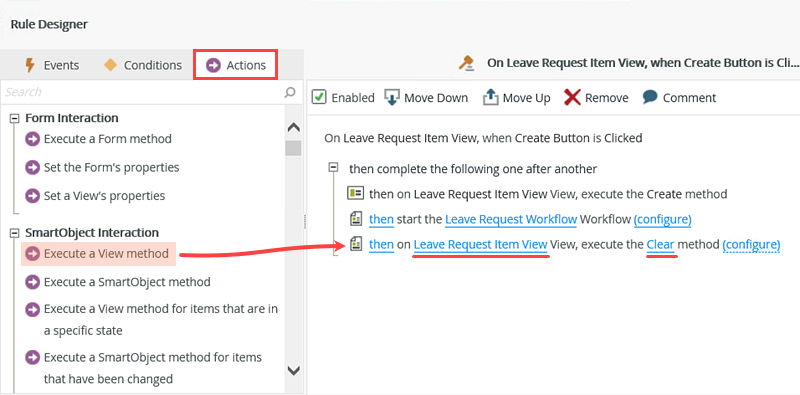Image resolution: width=800 pixels, height=395 pixels.
Task: Collapse the Form Interaction group
Action: pyautogui.click(x=14, y=118)
